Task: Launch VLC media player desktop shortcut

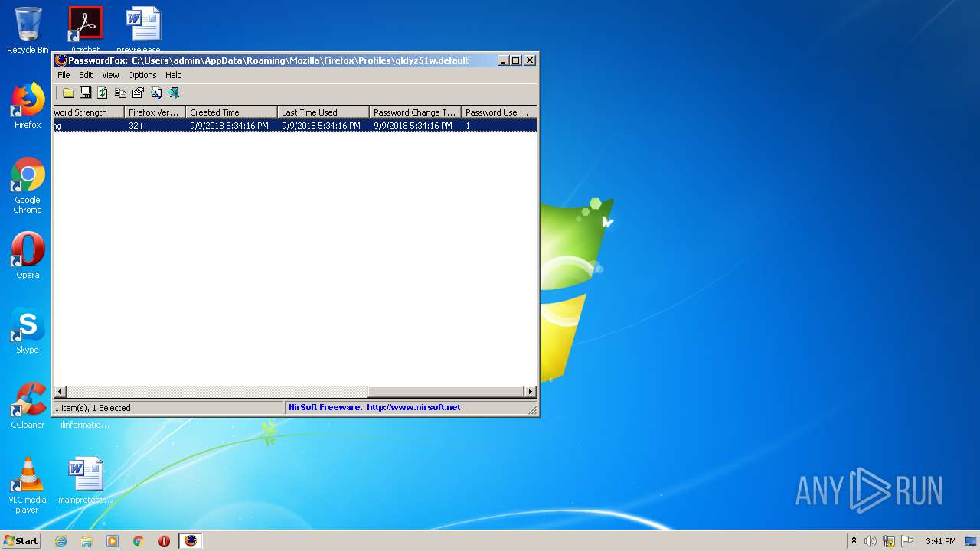Action: [x=28, y=485]
